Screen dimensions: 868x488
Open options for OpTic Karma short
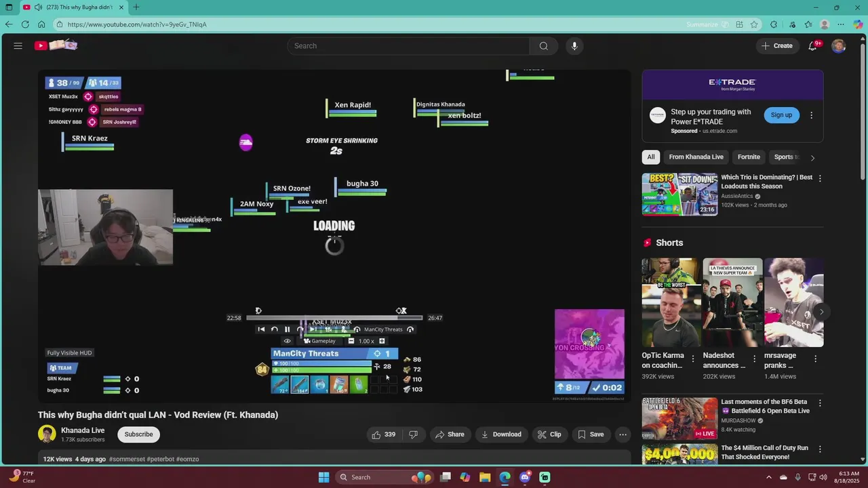(693, 359)
